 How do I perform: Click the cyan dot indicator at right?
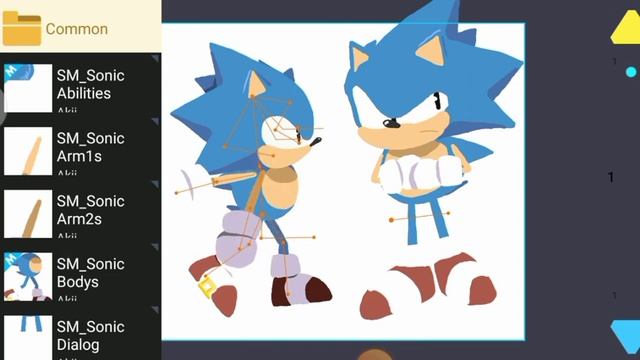pyautogui.click(x=631, y=72)
